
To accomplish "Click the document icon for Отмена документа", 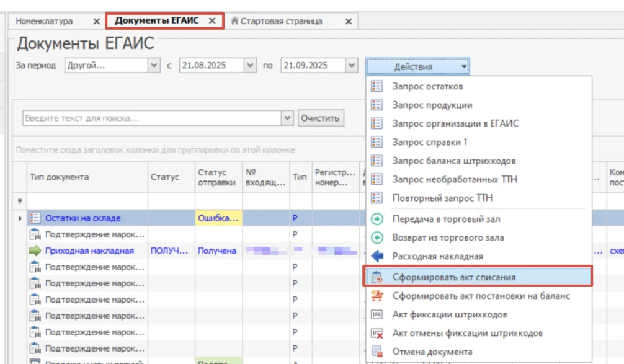I will (x=377, y=352).
